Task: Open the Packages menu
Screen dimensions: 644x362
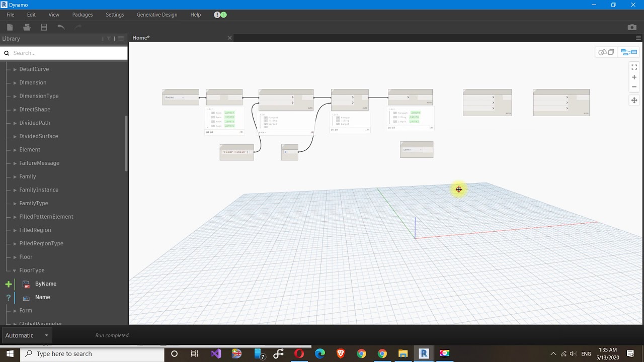Action: coord(83,15)
